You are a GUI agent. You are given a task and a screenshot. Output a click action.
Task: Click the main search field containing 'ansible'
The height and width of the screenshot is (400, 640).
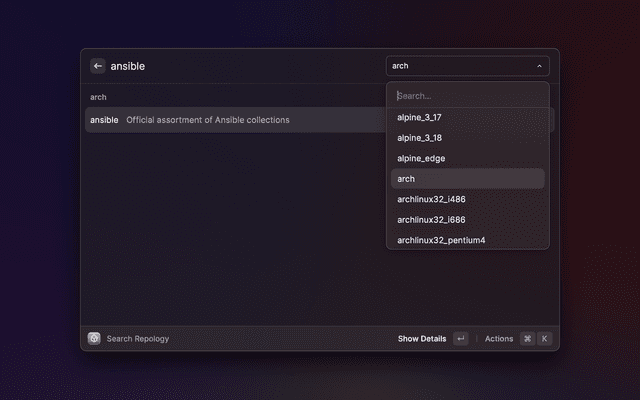pyautogui.click(x=240, y=66)
